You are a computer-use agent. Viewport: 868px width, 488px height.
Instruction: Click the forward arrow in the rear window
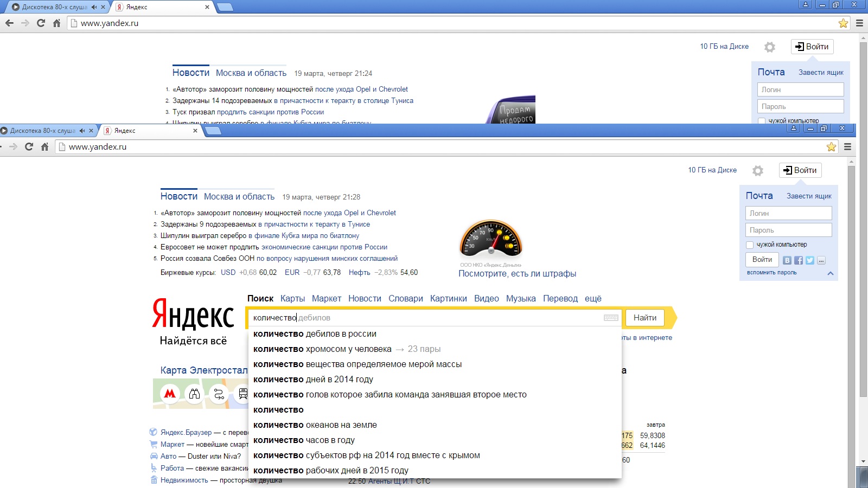(25, 23)
